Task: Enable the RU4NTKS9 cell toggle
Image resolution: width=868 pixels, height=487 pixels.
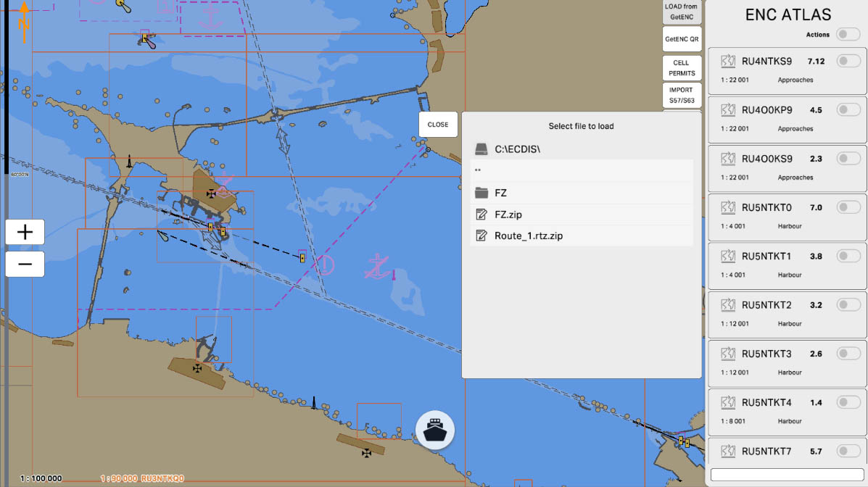Action: [848, 62]
